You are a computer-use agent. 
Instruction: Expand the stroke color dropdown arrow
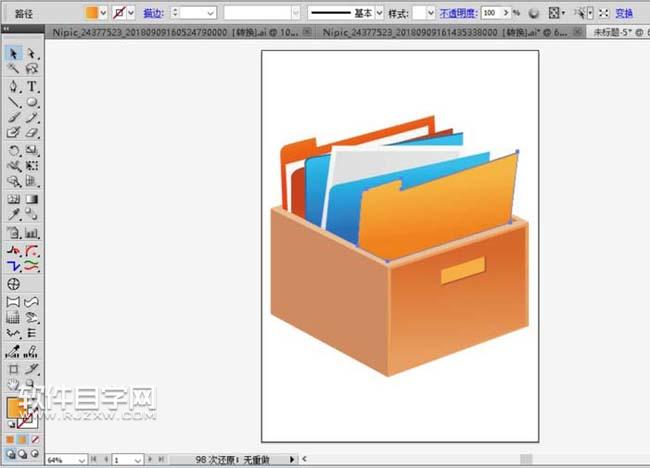coord(131,13)
